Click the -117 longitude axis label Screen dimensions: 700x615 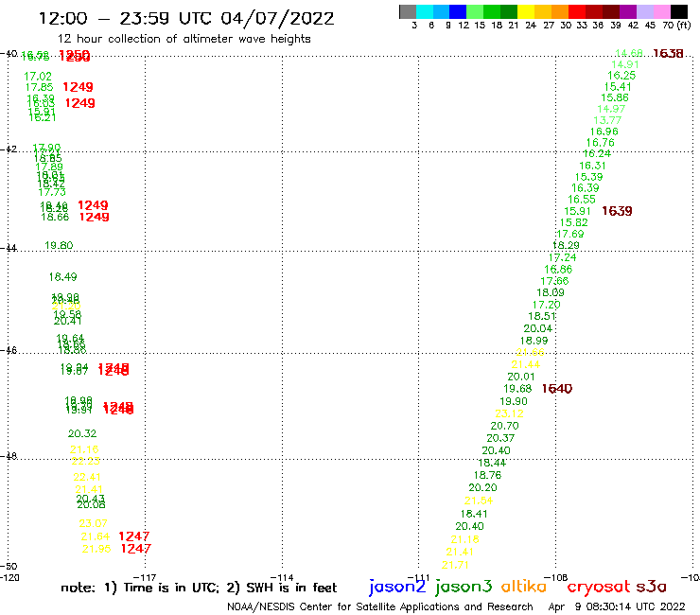point(145,577)
